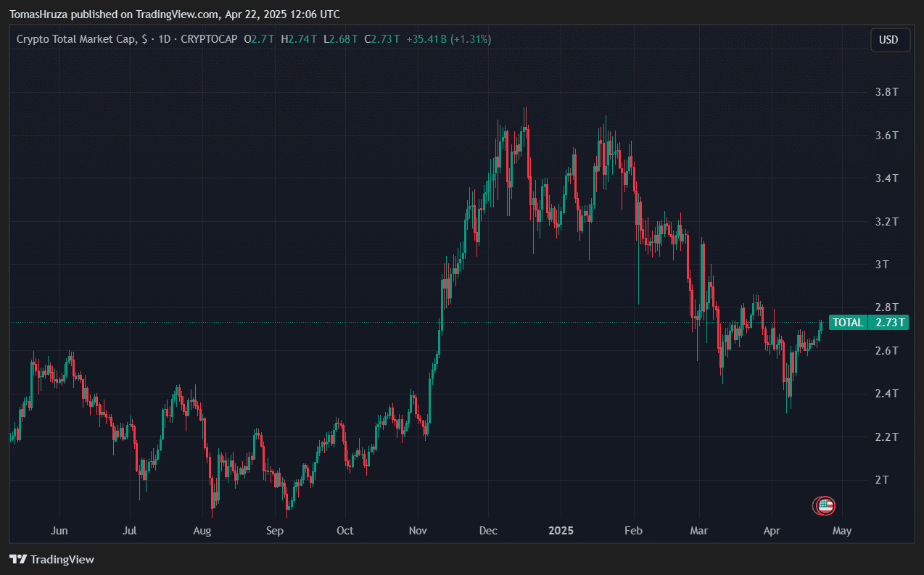
Task: Click the TomasHruza author name
Action: pos(38,15)
